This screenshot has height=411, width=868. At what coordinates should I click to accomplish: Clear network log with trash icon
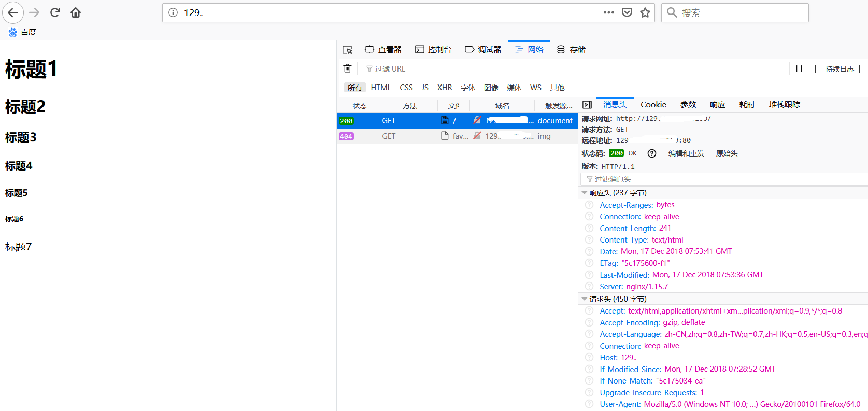tap(348, 68)
